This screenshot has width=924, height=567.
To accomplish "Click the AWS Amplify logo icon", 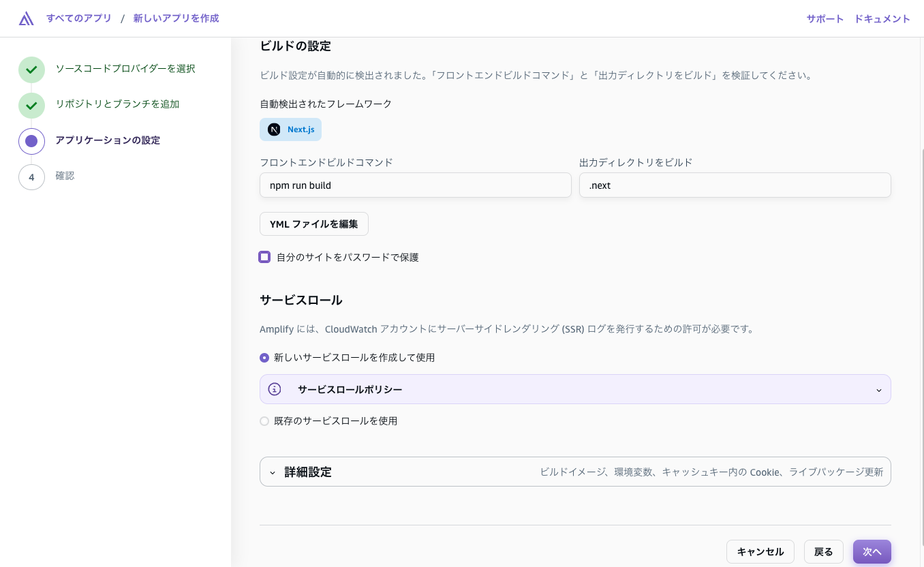I will [x=26, y=18].
